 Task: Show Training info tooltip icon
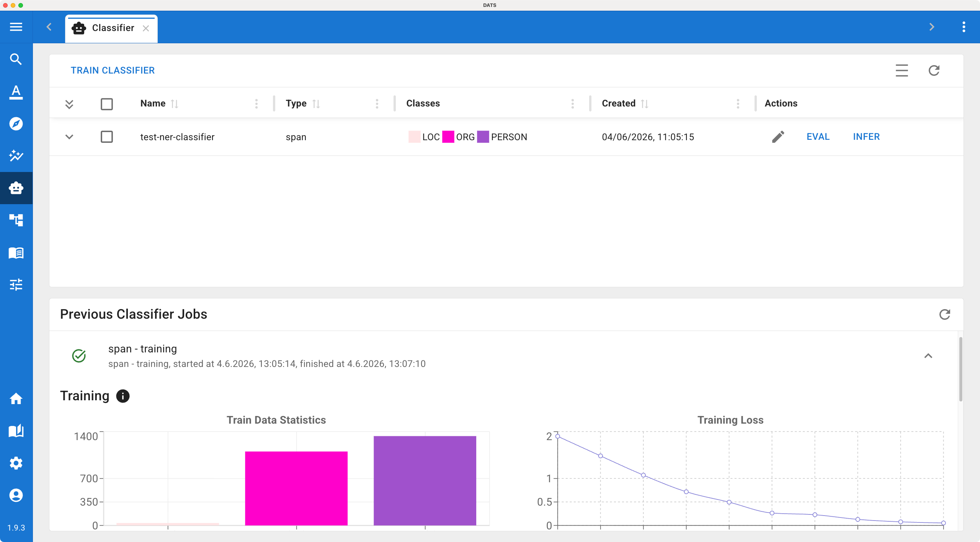tap(123, 396)
